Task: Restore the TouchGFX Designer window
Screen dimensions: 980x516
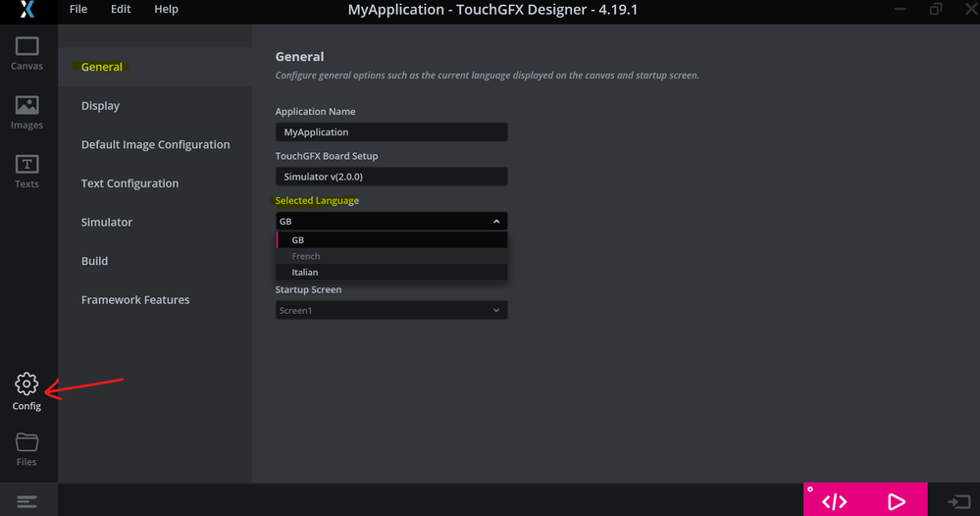Action: click(936, 9)
